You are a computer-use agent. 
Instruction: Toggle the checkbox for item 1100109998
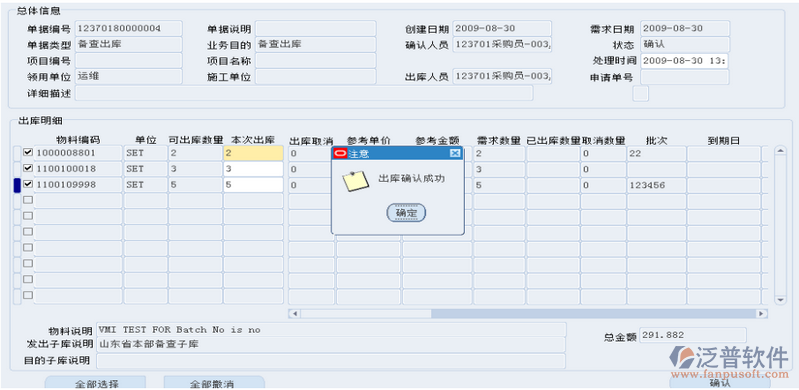pos(28,184)
